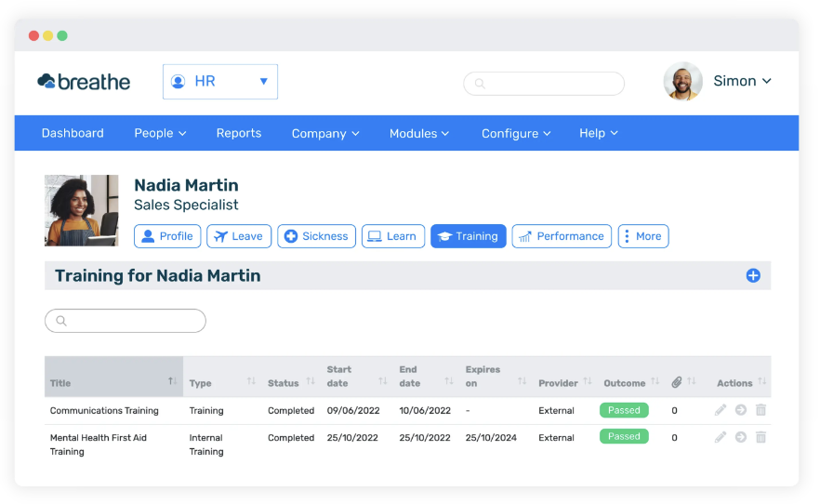
Task: Open the HR module dropdown
Action: click(x=220, y=82)
